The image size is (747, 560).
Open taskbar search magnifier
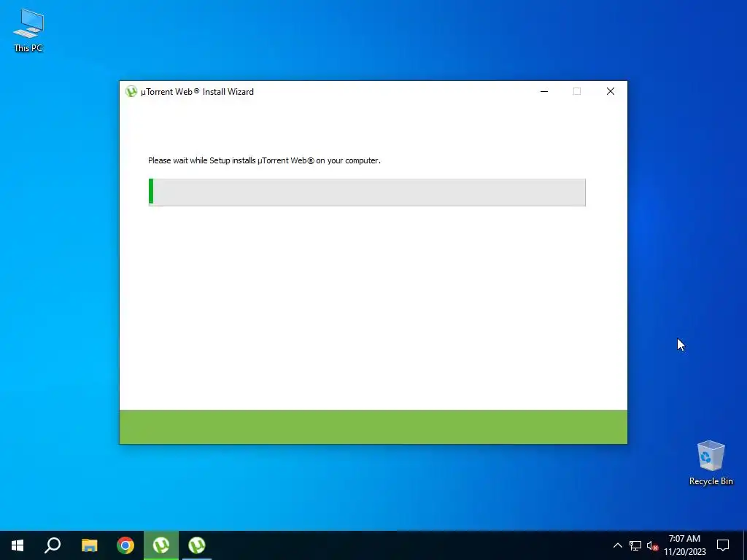53,545
